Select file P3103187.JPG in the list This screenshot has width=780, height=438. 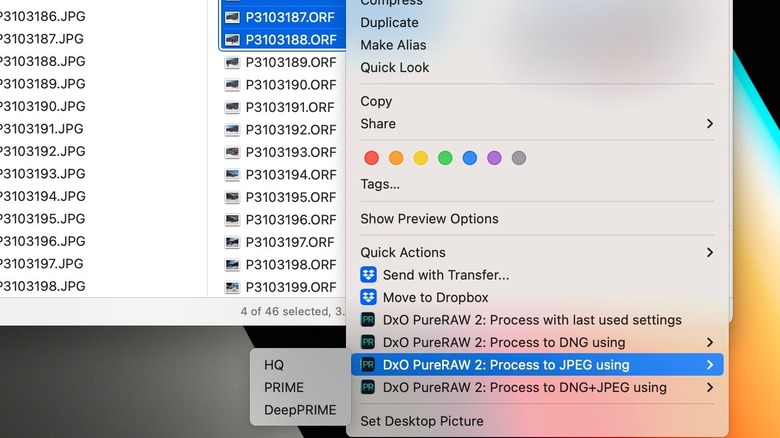41,39
